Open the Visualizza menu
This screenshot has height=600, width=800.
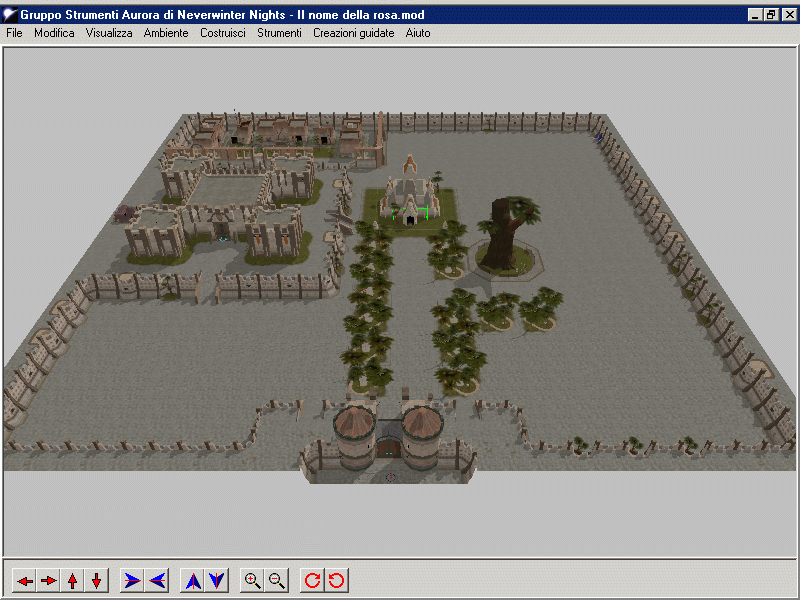[109, 33]
